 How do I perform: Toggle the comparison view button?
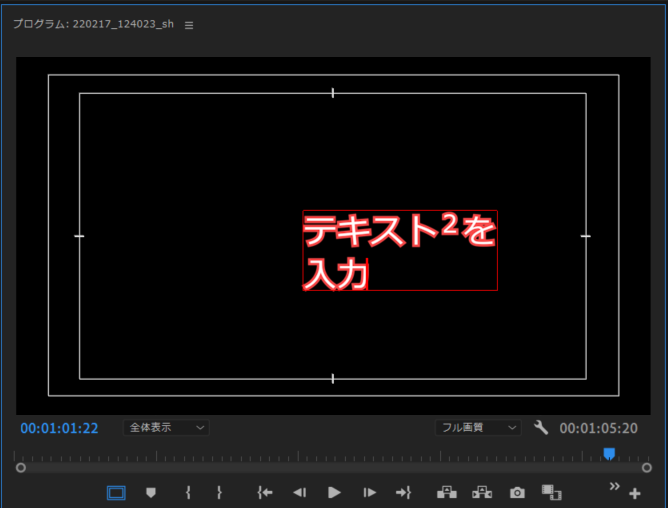point(551,492)
